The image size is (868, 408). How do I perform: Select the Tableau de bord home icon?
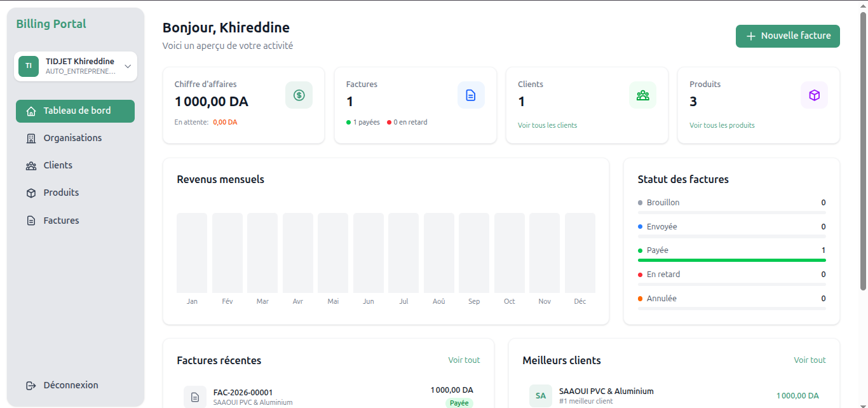[31, 110]
